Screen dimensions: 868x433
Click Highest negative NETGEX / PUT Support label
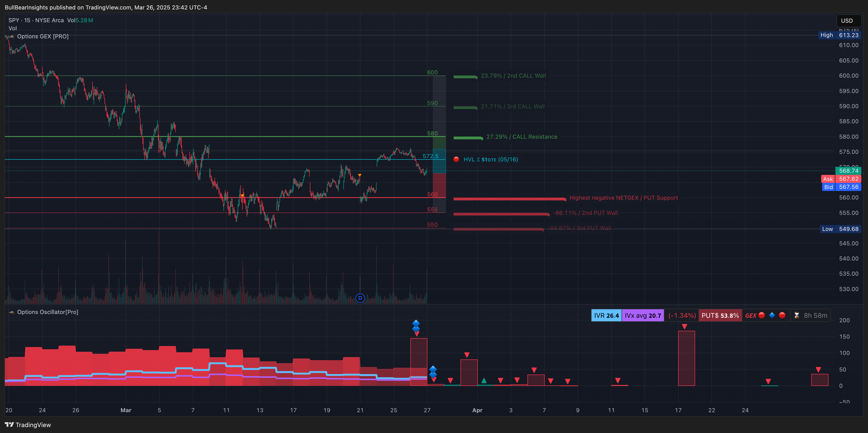[623, 198]
